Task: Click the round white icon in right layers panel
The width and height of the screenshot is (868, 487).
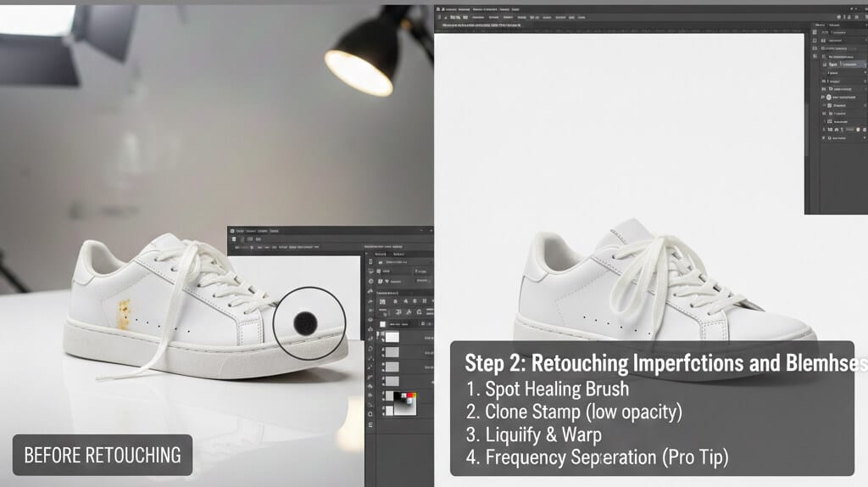Action: click(829, 97)
